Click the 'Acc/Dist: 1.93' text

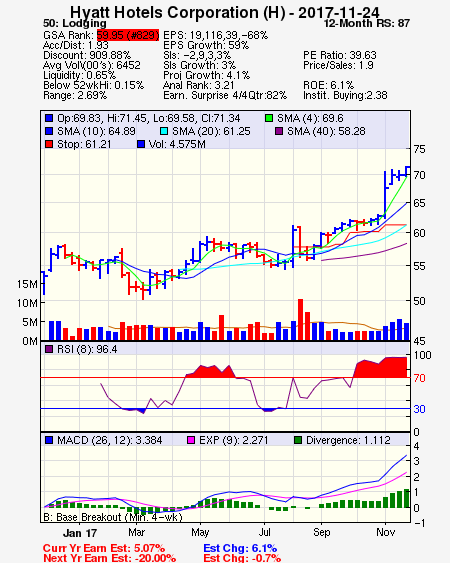tap(76, 45)
